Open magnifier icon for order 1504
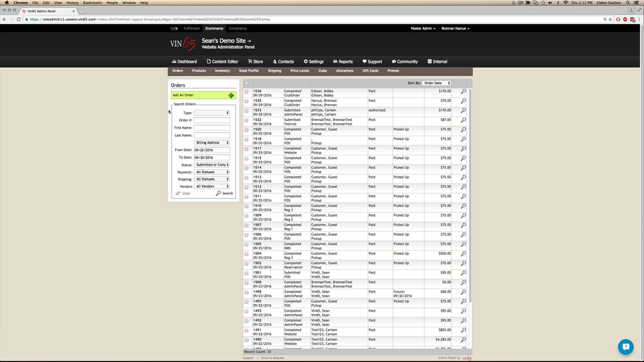 tap(463, 254)
